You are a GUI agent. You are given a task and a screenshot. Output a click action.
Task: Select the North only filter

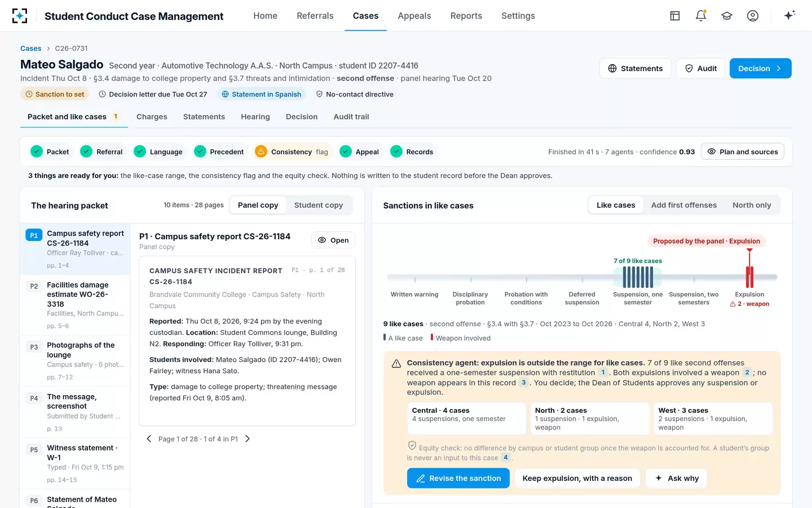pyautogui.click(x=752, y=205)
